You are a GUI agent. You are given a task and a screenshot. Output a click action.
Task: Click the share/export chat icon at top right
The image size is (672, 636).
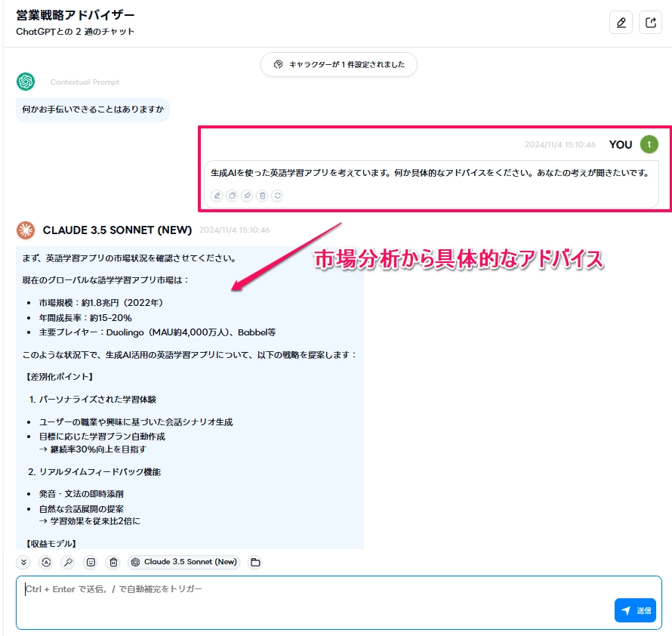click(651, 23)
